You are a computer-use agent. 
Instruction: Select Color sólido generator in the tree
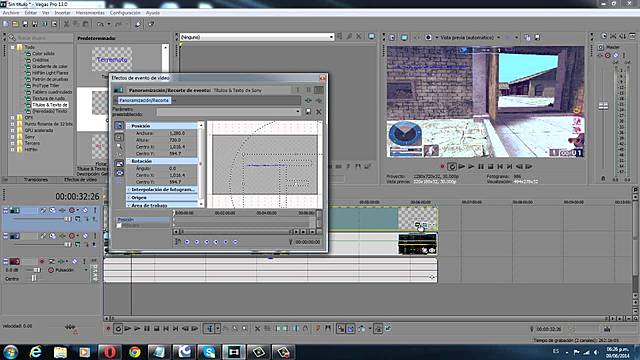(x=43, y=53)
